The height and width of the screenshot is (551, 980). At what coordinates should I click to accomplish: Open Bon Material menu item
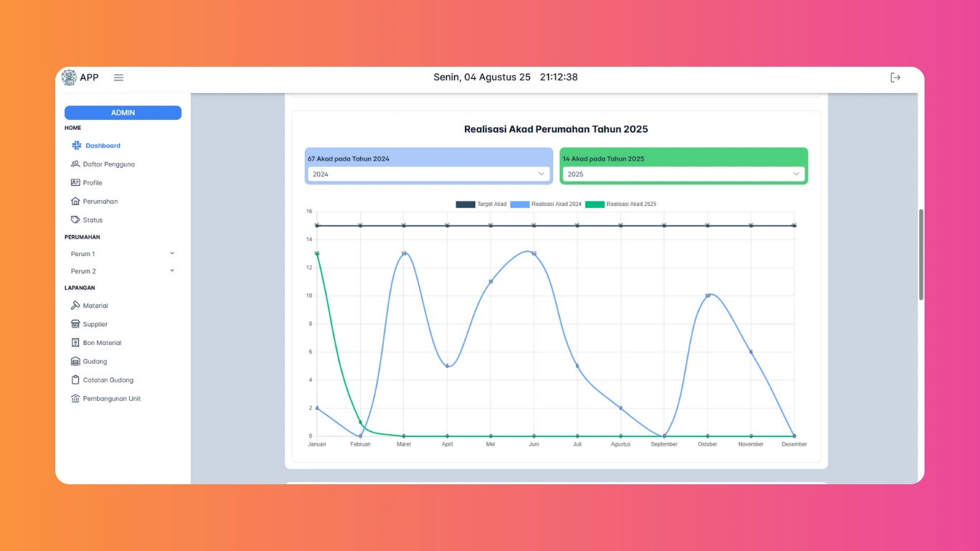[x=102, y=343]
